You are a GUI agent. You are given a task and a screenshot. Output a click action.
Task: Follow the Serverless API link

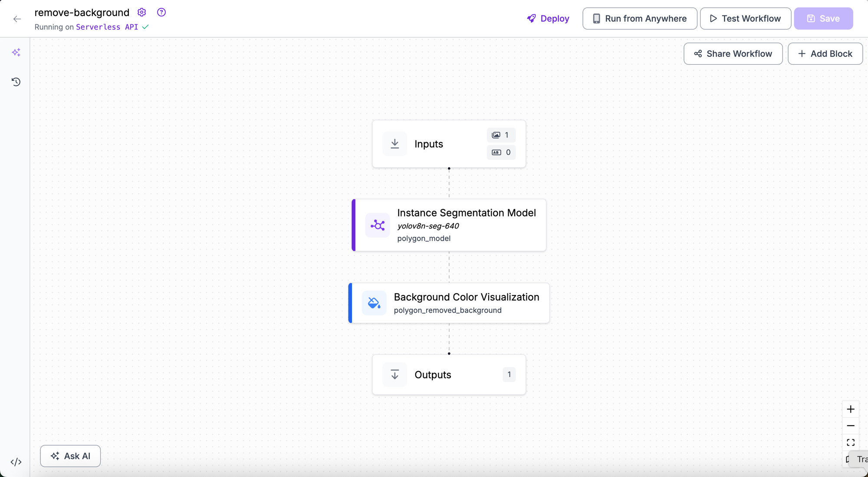(x=107, y=27)
